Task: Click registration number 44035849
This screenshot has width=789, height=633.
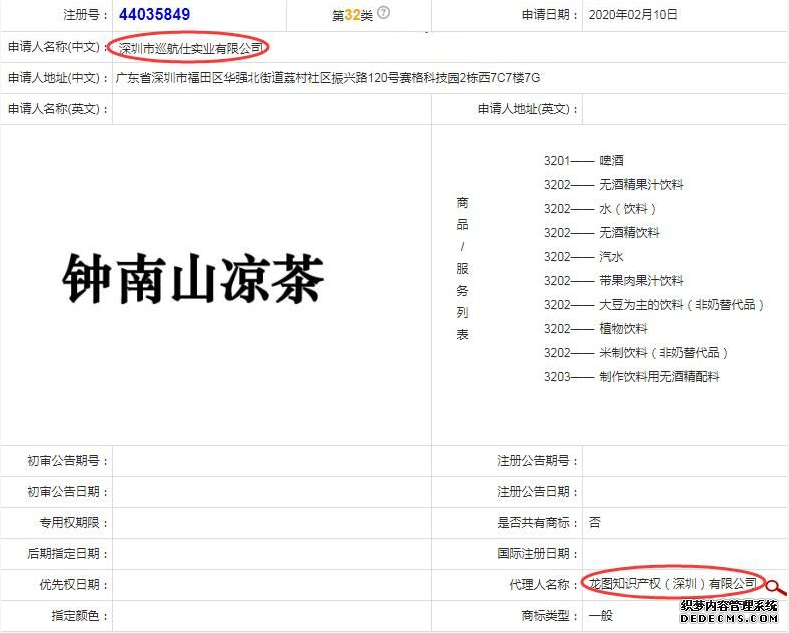Action: coord(154,15)
